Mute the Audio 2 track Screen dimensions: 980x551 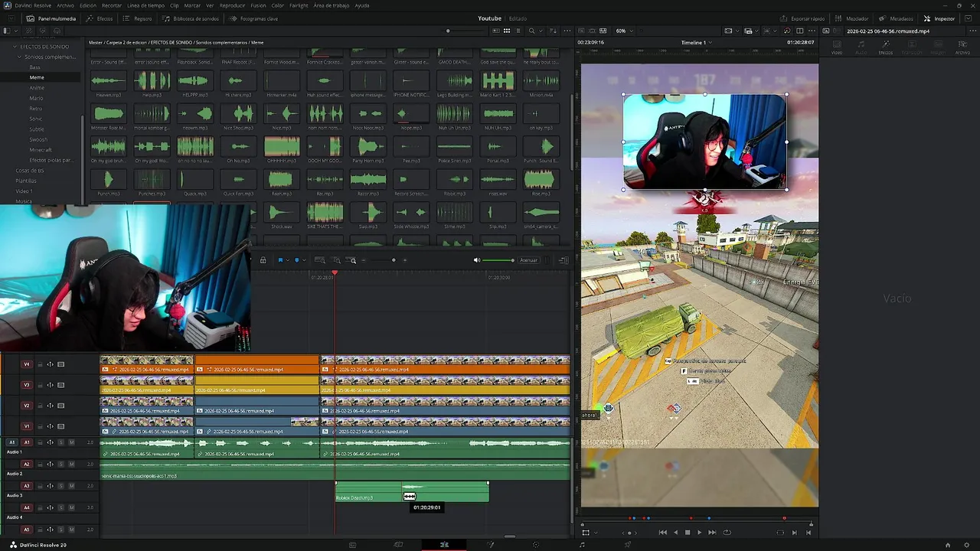[x=72, y=464]
